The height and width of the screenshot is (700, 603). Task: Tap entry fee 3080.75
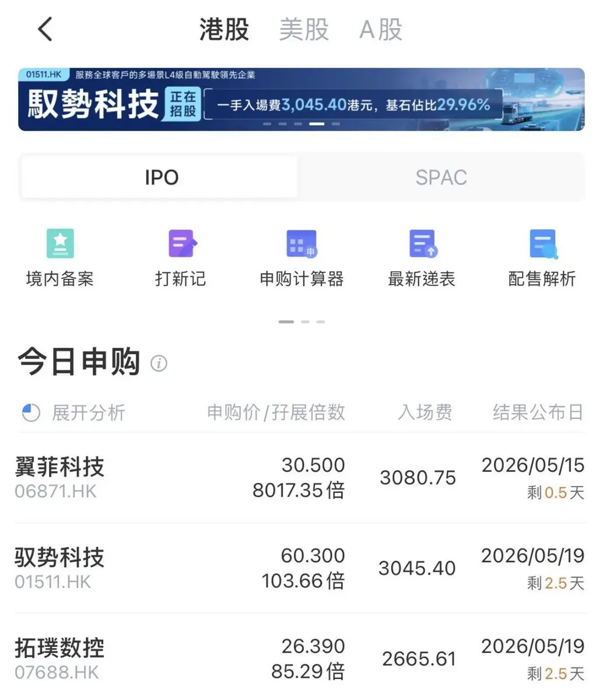click(x=418, y=478)
